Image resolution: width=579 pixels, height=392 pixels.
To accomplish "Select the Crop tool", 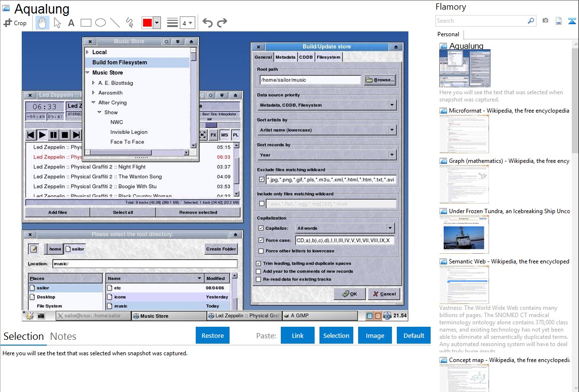I will click(15, 23).
